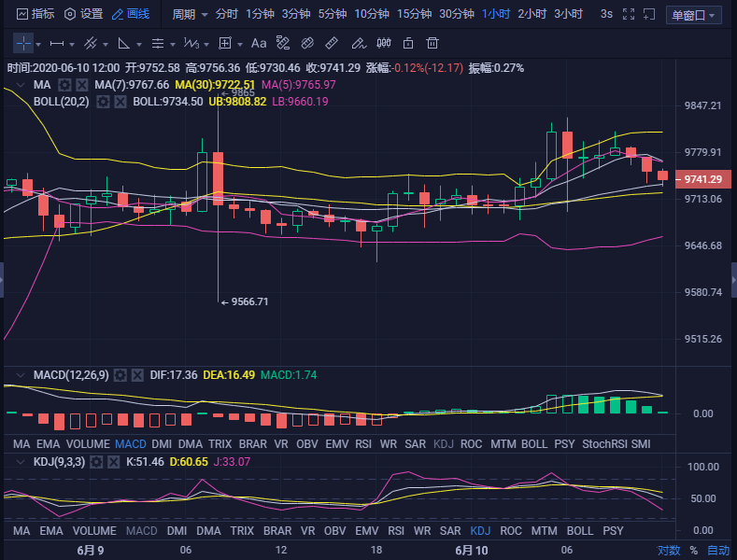
Task: Collapse the MACD panel chevron
Action: pos(21,375)
